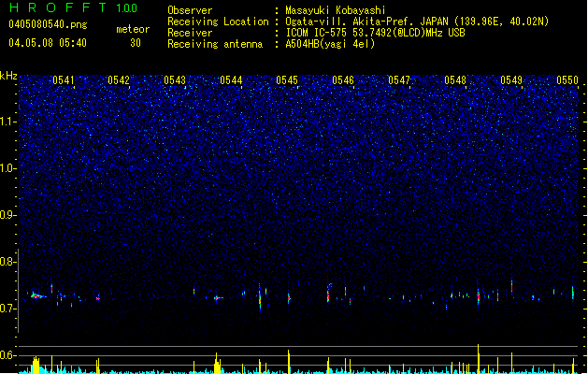This screenshot has height=374, width=588.
Task: Click the 0.6 frequency axis label
Action: (8, 355)
